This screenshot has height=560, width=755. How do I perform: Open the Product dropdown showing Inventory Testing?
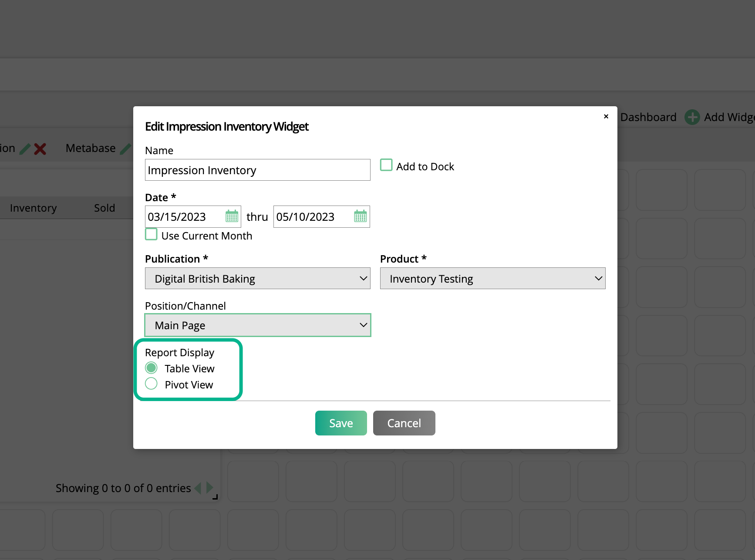coord(492,279)
